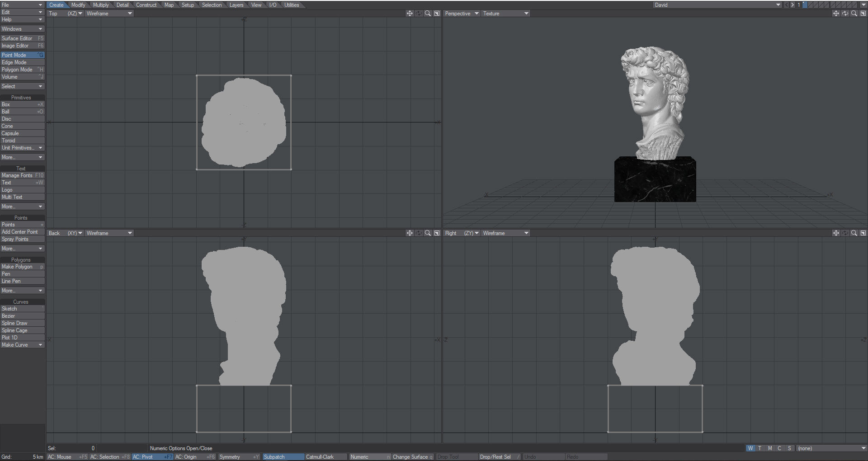The height and width of the screenshot is (461, 868).
Task: Click the Numeric panel button
Action: pyautogui.click(x=370, y=457)
